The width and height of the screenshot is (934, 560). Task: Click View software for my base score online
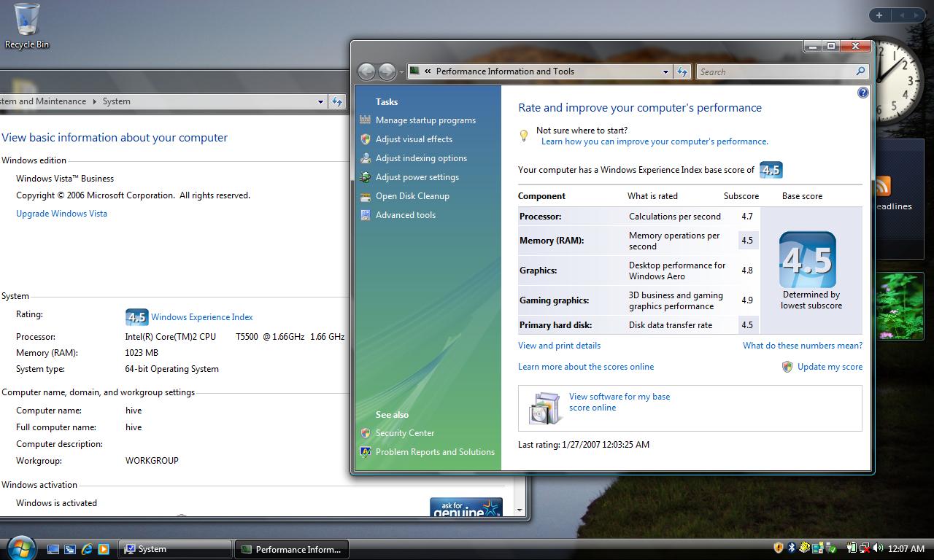tap(620, 402)
